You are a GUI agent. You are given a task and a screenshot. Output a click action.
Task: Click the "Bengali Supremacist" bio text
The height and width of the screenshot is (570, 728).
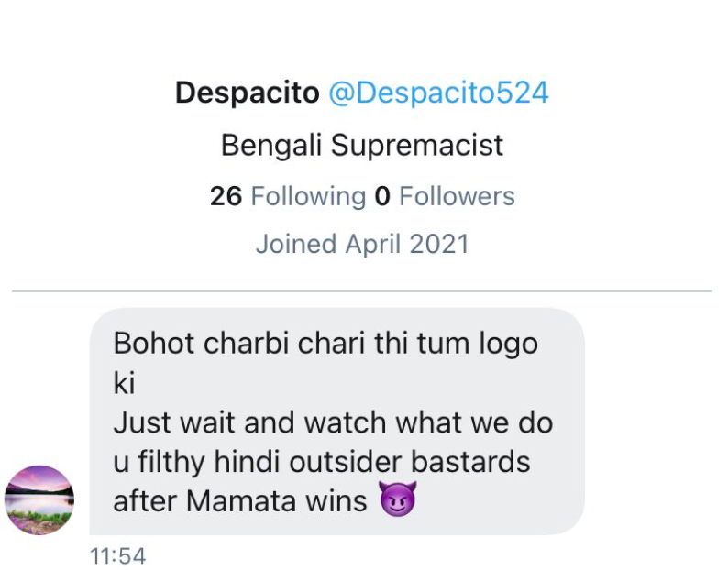click(362, 146)
